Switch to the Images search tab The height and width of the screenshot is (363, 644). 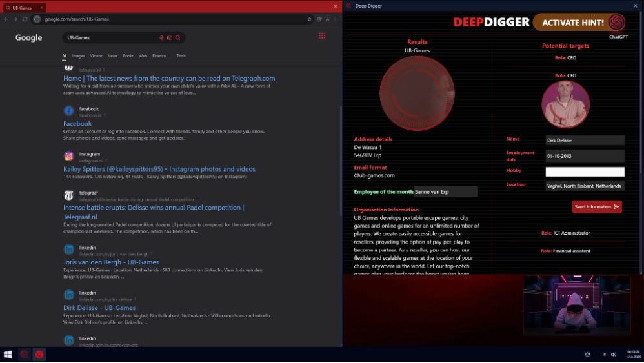pos(78,56)
